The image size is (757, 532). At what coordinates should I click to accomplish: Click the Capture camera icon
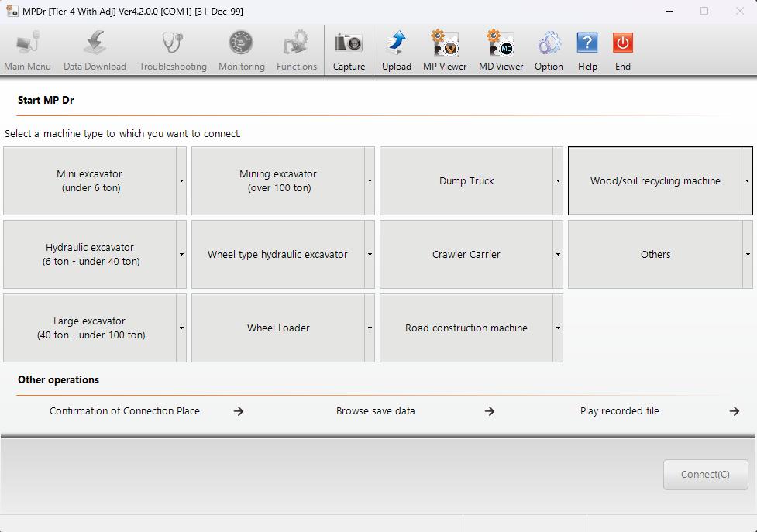click(349, 43)
